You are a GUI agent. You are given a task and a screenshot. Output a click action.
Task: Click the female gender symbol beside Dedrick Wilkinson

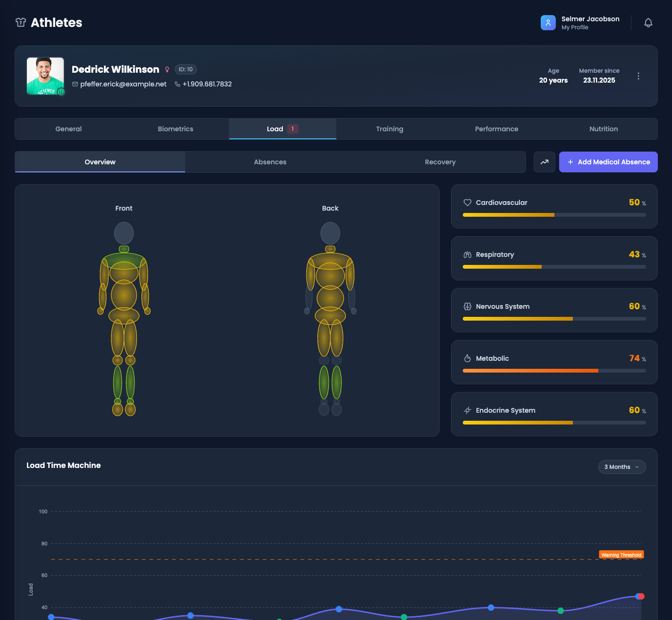tap(168, 69)
